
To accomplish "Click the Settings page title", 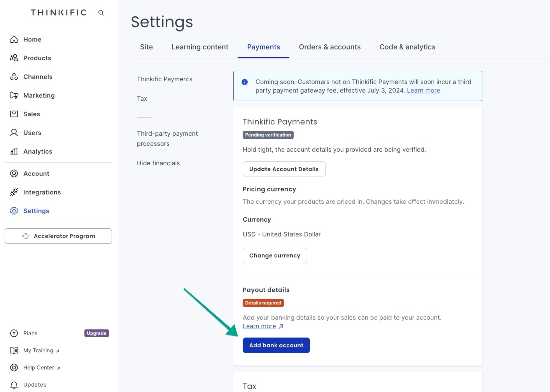I will [162, 22].
